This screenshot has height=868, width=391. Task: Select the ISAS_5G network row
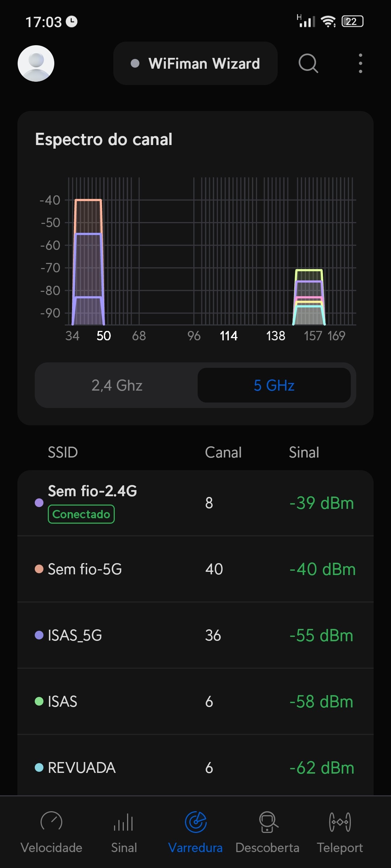pyautogui.click(x=195, y=635)
